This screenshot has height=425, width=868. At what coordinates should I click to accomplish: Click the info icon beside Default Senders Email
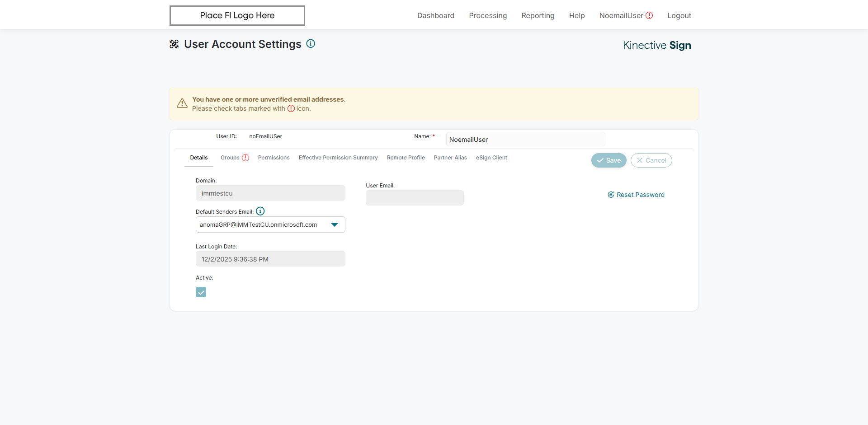point(260,211)
